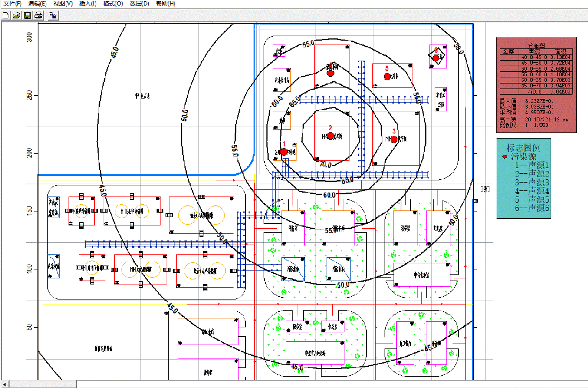Click the 55.0-60.0 row in distribution table
This screenshot has height=388, width=588.
tap(537, 74)
